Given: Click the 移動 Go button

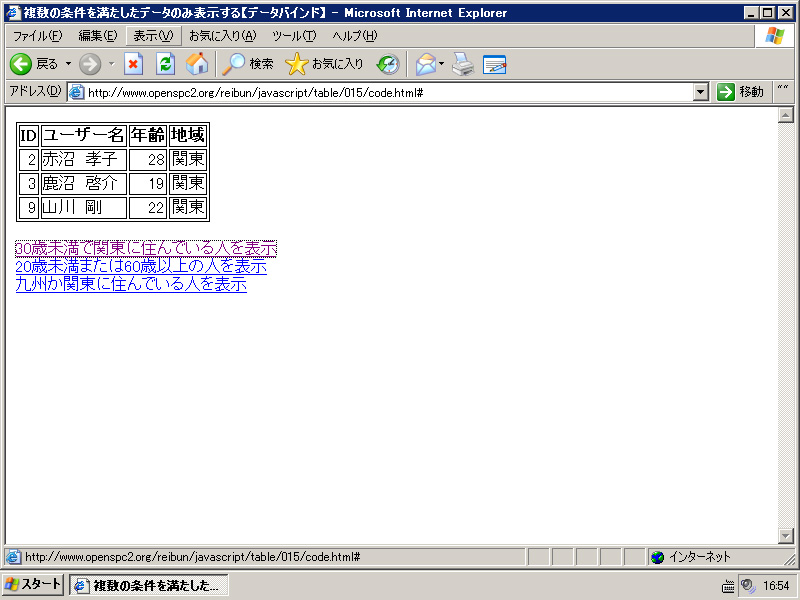Looking at the screenshot, I should tap(740, 92).
